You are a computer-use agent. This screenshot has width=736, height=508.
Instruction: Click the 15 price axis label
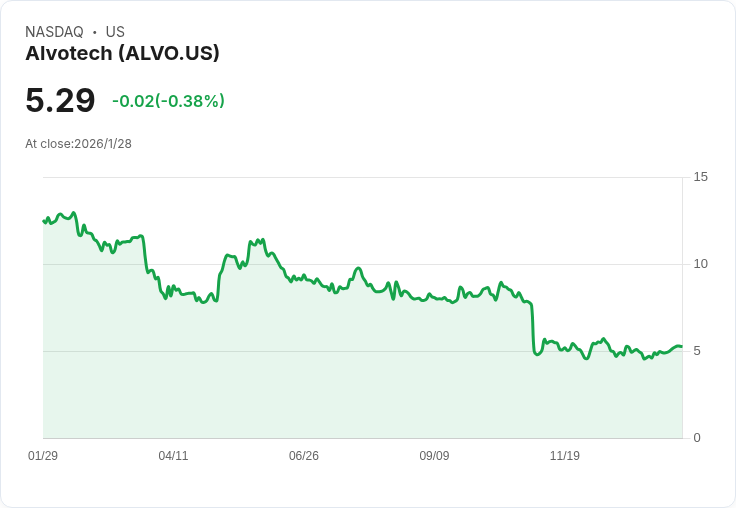coord(700,177)
